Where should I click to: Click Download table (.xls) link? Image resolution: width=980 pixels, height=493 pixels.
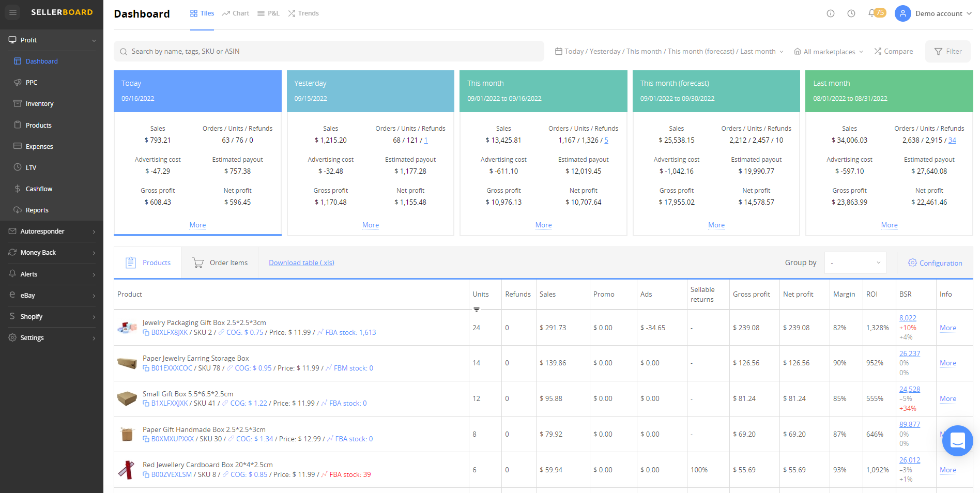click(x=301, y=263)
